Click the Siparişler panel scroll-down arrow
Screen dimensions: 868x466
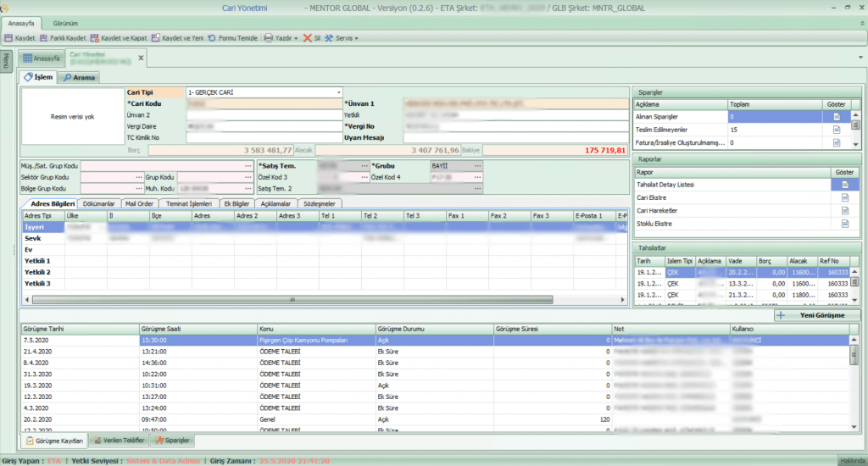[856, 144]
